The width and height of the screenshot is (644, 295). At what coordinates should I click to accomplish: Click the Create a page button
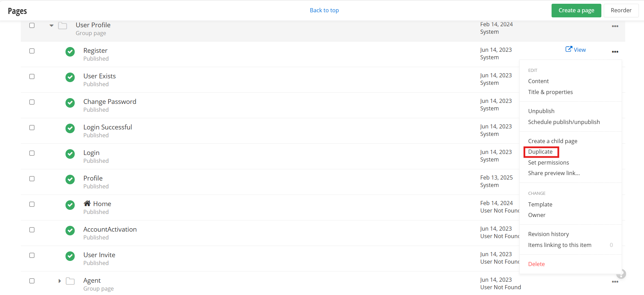point(576,11)
